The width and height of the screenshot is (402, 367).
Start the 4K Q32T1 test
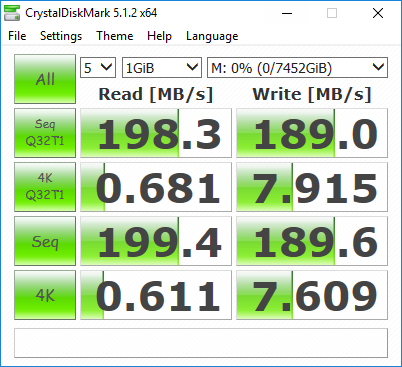45,187
